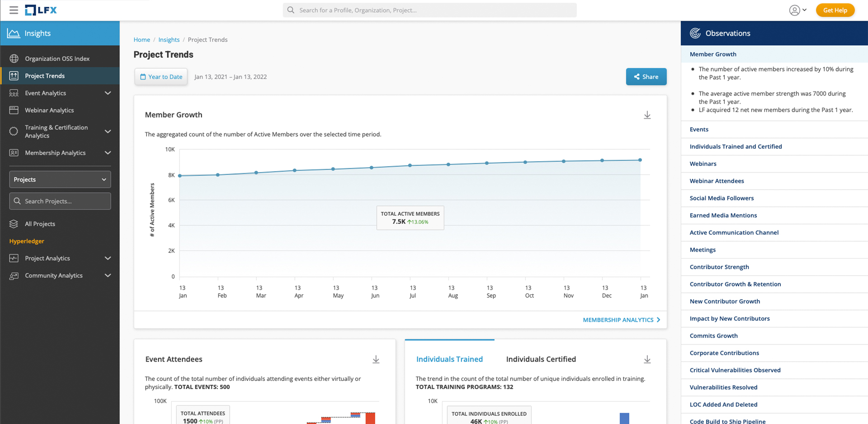Screen dimensions: 868x424
Task: Click the Webinar Analytics sidebar icon
Action: pyautogui.click(x=14, y=110)
